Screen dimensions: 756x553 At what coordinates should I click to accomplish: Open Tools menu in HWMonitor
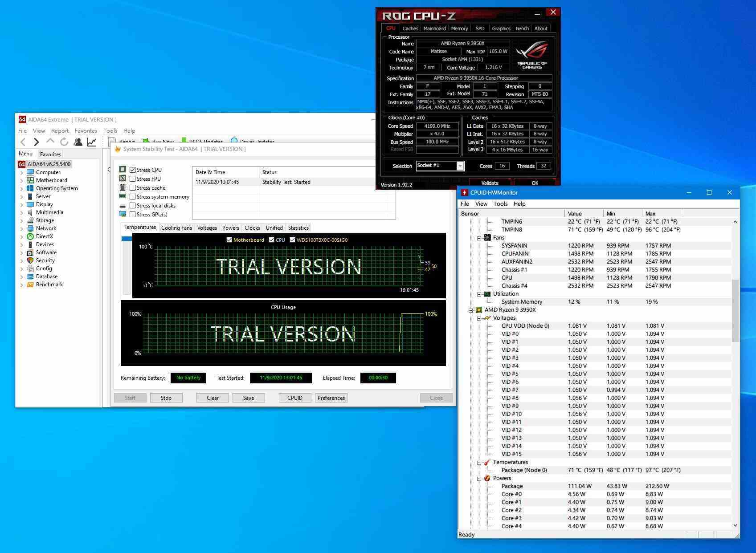(500, 204)
